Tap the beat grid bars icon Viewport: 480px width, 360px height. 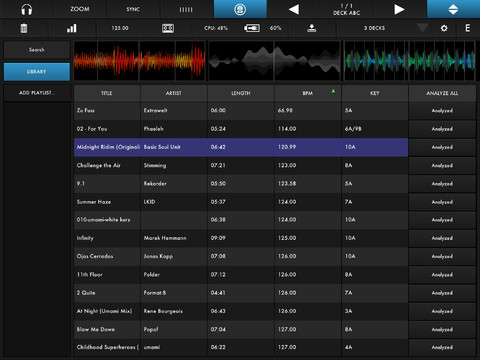[x=186, y=10]
